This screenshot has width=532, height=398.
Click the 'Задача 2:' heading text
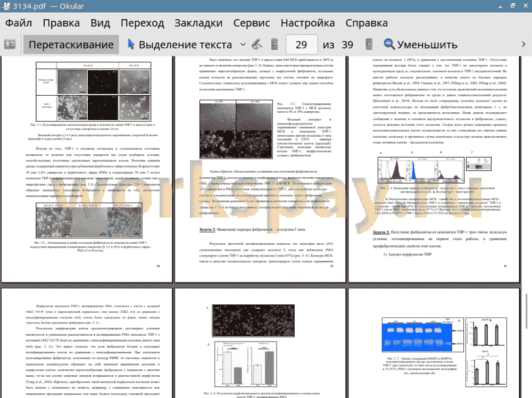point(207,230)
